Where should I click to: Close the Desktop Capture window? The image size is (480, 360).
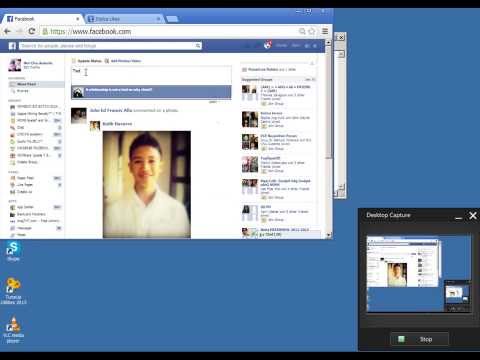(x=473, y=216)
